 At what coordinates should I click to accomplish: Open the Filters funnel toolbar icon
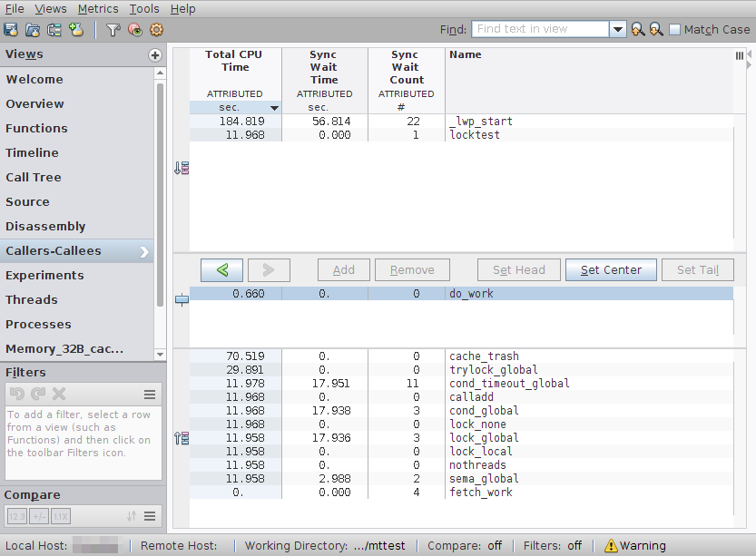tap(113, 30)
